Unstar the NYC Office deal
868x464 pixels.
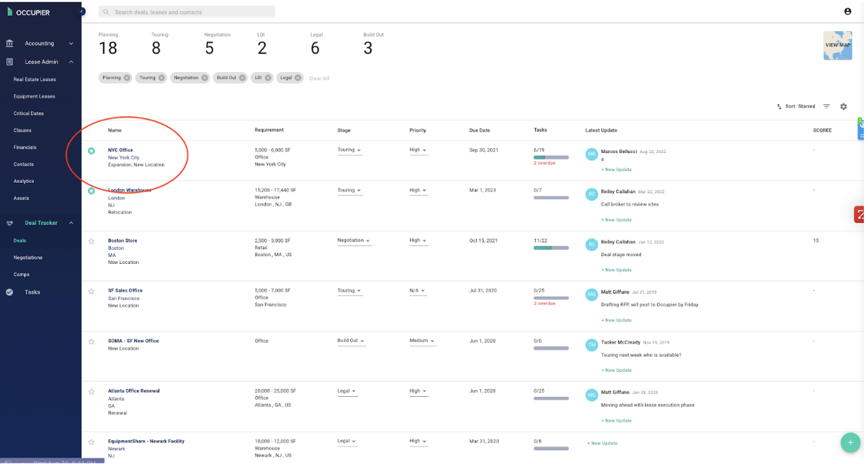click(x=91, y=150)
